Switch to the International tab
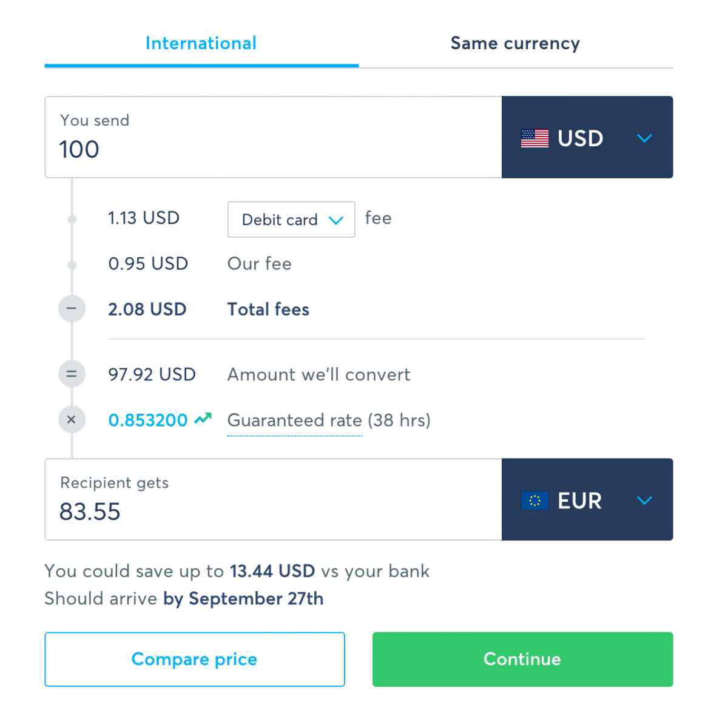Image resolution: width=728 pixels, height=728 pixels. click(x=201, y=44)
